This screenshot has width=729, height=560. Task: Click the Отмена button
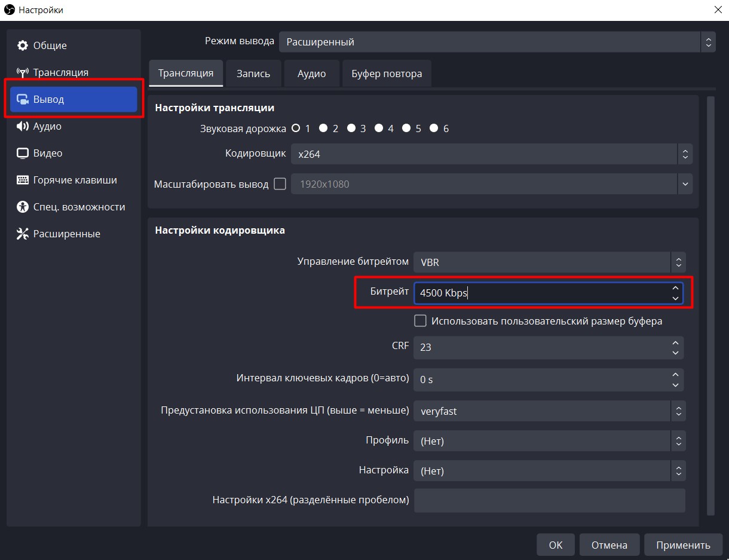pyautogui.click(x=609, y=545)
